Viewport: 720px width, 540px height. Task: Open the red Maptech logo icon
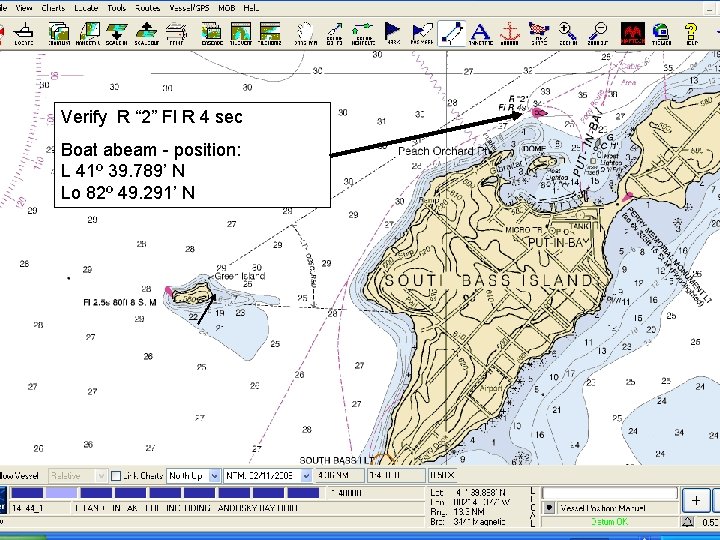click(632, 34)
